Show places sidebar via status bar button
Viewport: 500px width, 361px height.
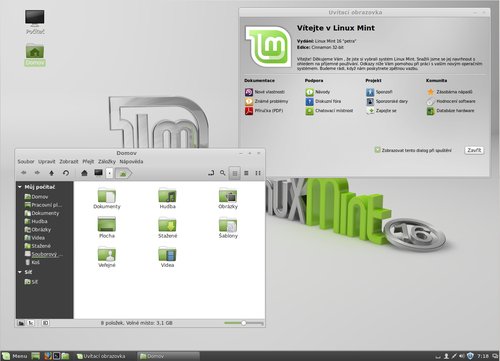(21, 323)
